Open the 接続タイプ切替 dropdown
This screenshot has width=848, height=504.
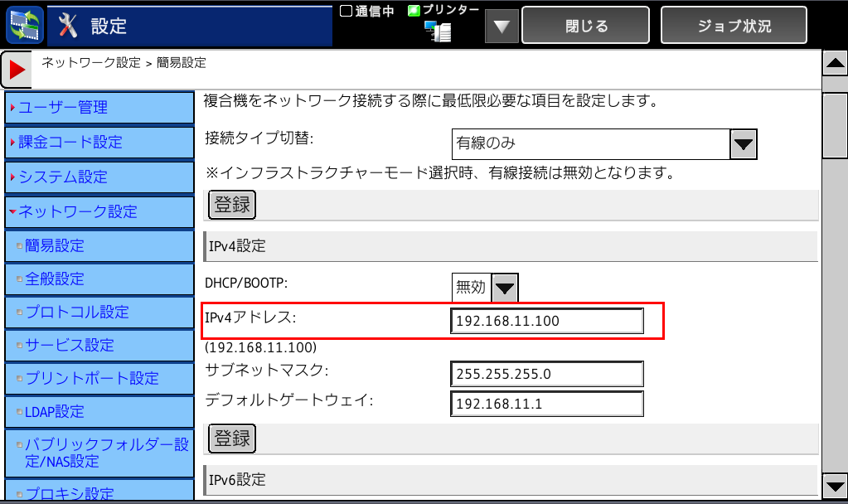[x=744, y=143]
